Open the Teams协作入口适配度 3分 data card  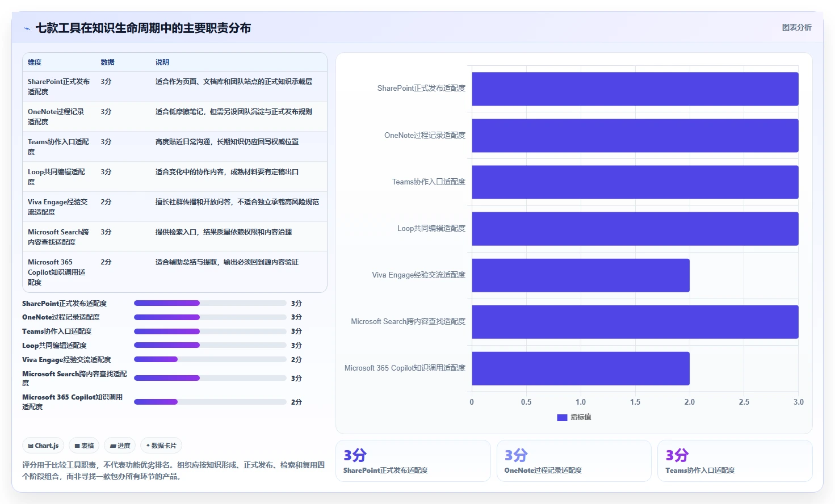tap(735, 461)
